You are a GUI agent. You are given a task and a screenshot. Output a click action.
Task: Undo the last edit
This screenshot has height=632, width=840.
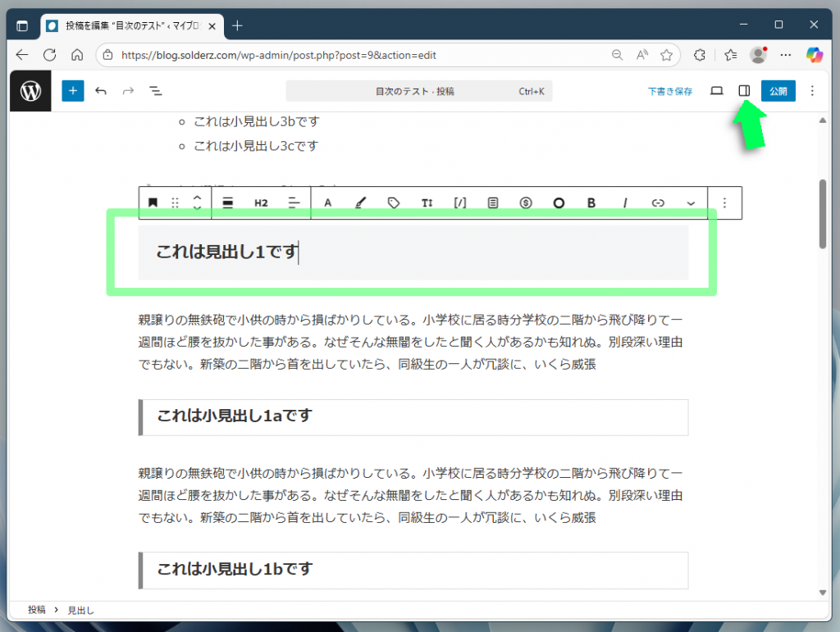pos(101,91)
